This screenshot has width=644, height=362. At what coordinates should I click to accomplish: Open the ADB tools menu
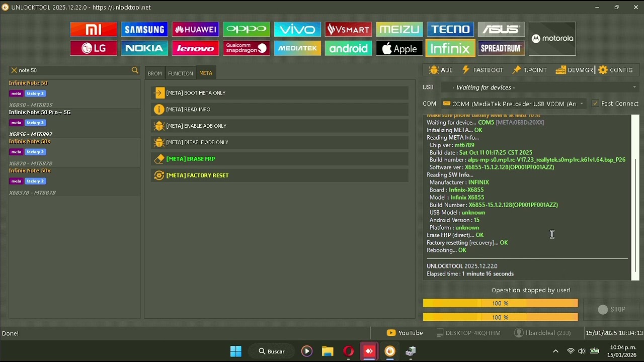[441, 70]
